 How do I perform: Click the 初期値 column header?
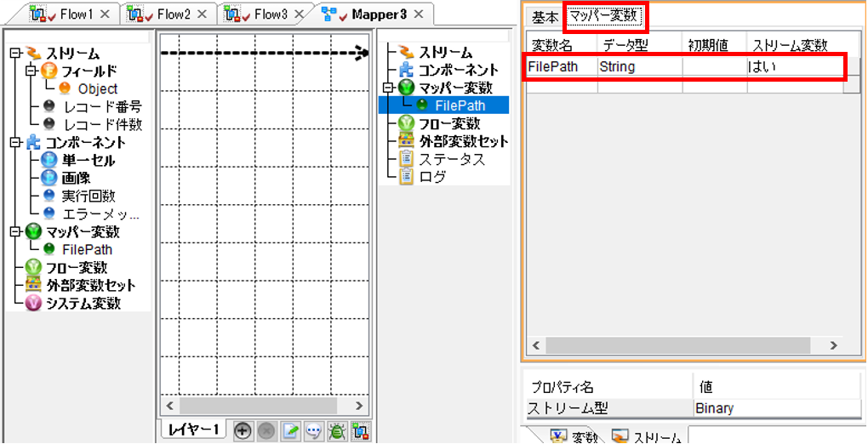click(x=714, y=43)
